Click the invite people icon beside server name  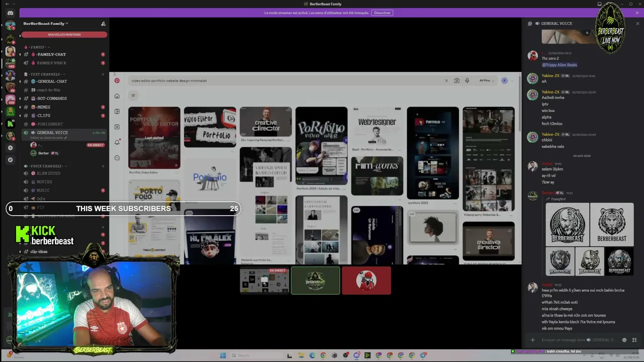pyautogui.click(x=103, y=24)
